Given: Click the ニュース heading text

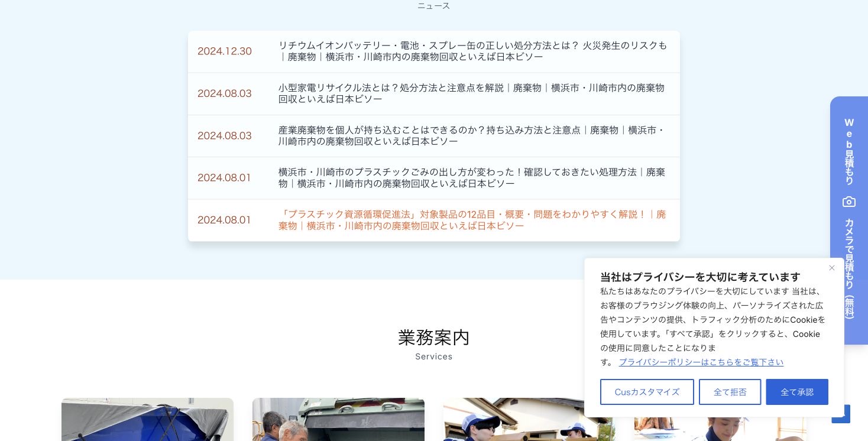Looking at the screenshot, I should point(434,6).
